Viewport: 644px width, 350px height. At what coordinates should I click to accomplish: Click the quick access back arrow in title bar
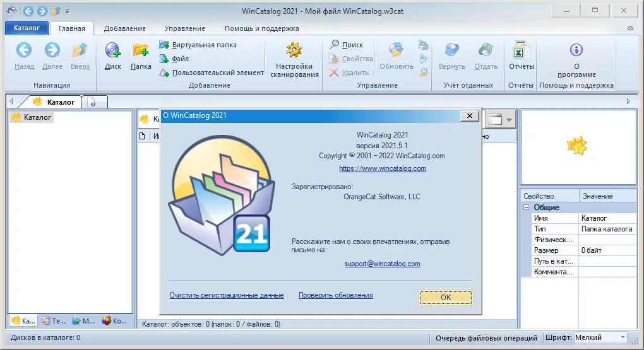pos(28,11)
